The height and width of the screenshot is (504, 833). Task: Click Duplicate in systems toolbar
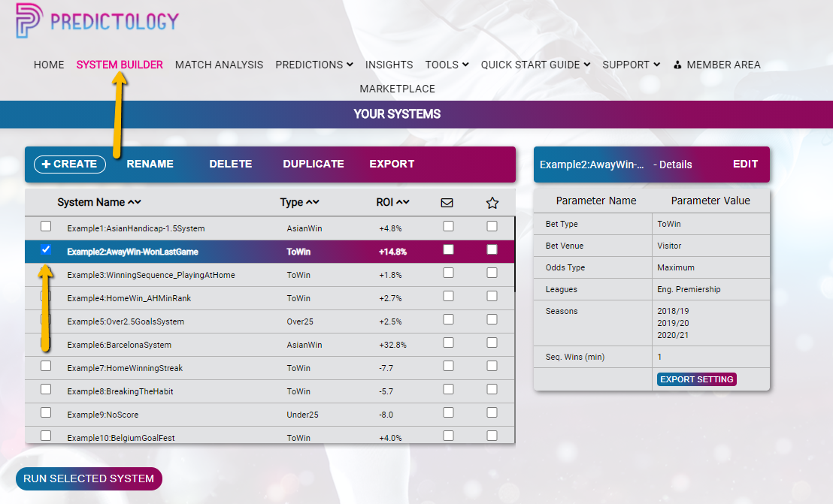click(x=314, y=164)
